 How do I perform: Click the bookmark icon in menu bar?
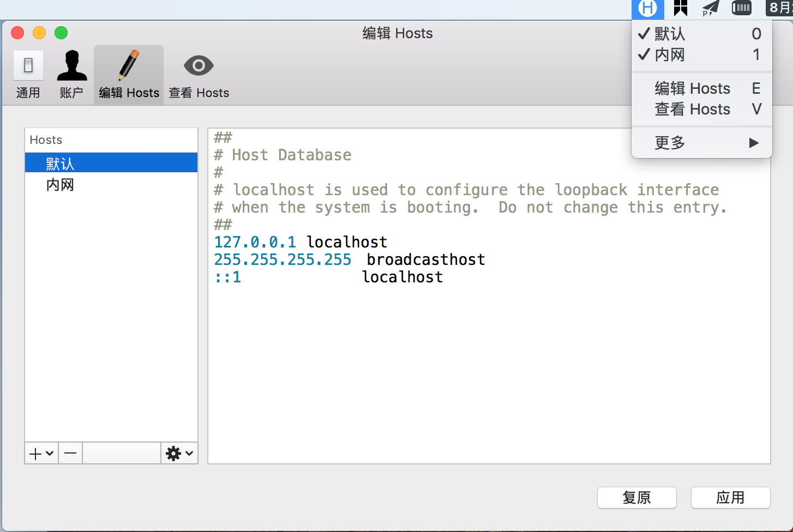click(x=680, y=8)
